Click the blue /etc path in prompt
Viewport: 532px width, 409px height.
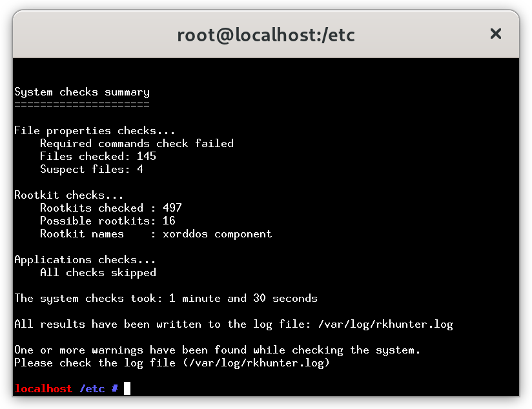[x=92, y=388]
